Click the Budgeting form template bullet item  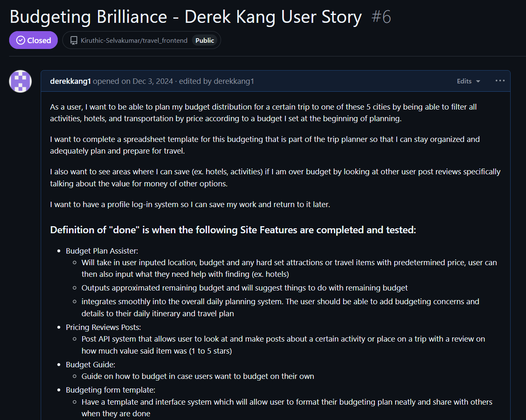pos(111,390)
